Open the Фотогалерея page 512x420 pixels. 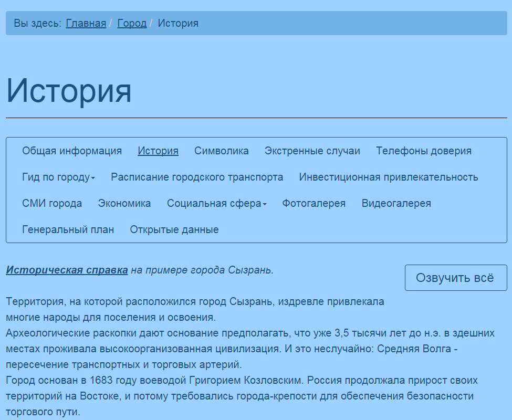tap(314, 204)
